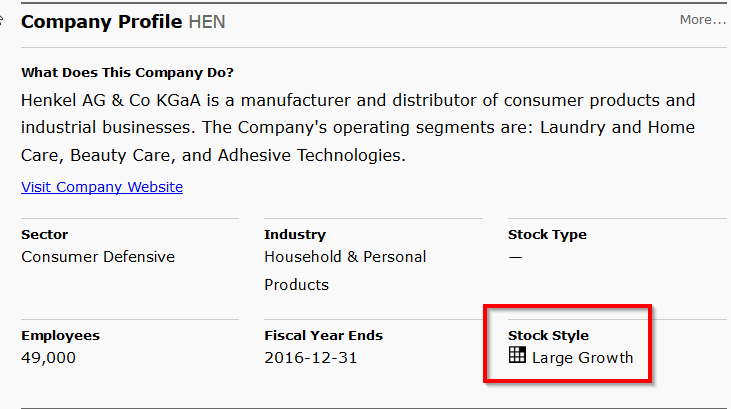
Task: Click the Sector label
Action: (x=45, y=234)
